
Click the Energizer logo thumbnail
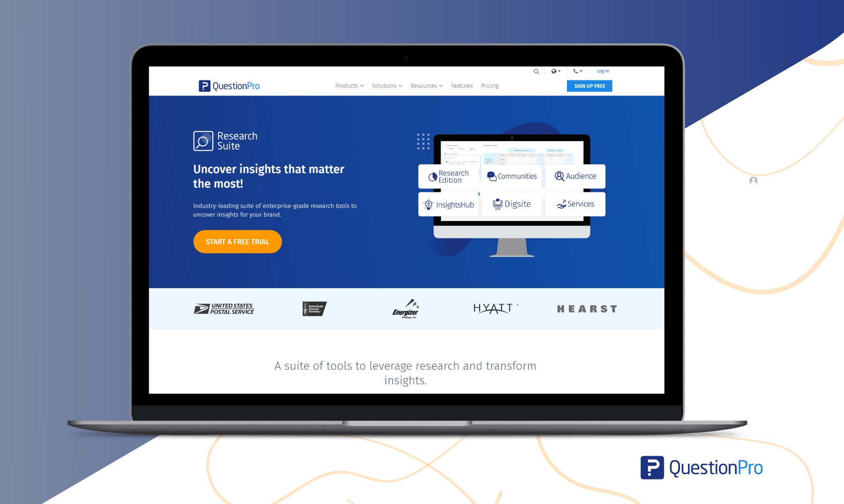click(405, 308)
